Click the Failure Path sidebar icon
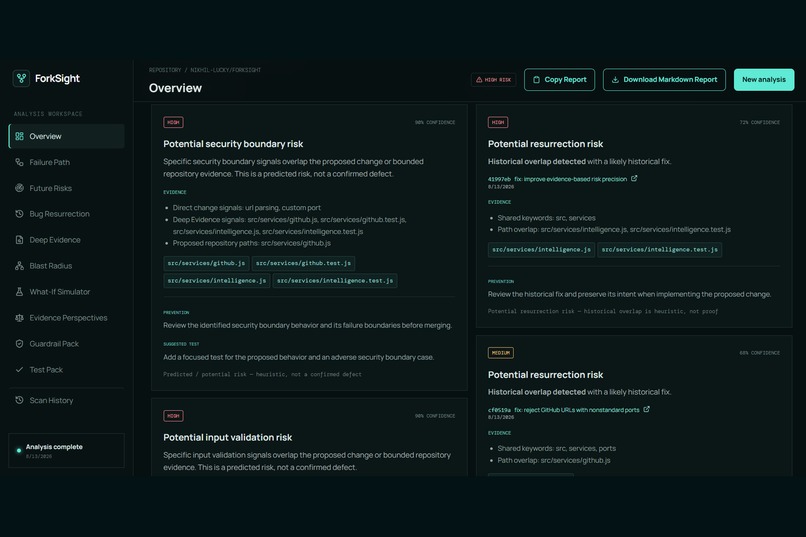This screenshot has width=806, height=537. click(20, 162)
